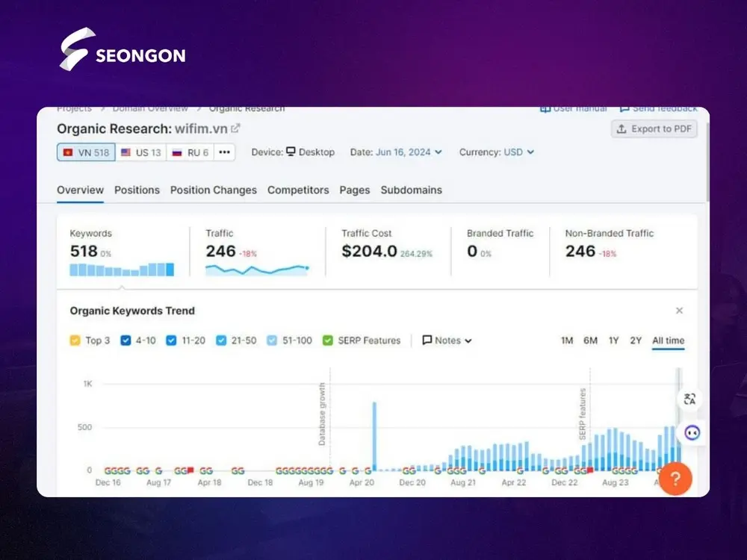Screen dimensions: 747x560
Task: Open the orange help question mark button
Action: (675, 479)
